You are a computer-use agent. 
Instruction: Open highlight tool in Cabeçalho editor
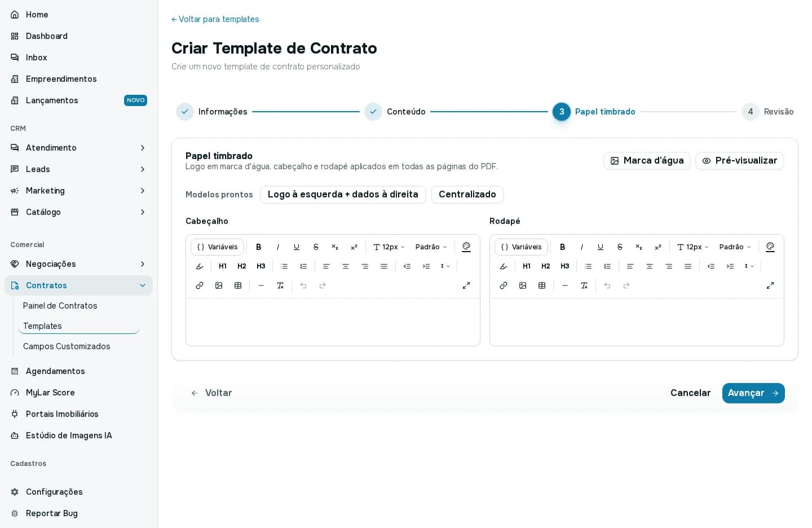click(200, 266)
